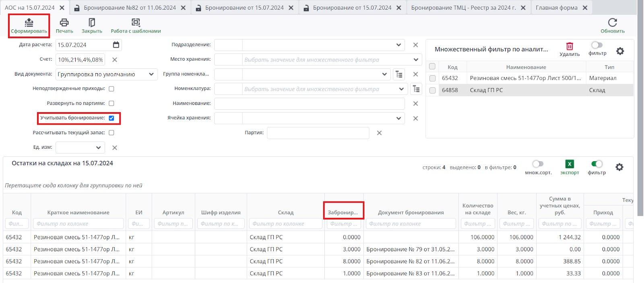Open calendar picker for Дата расчета
Viewport: 644px width, 283px height.
[x=116, y=45]
